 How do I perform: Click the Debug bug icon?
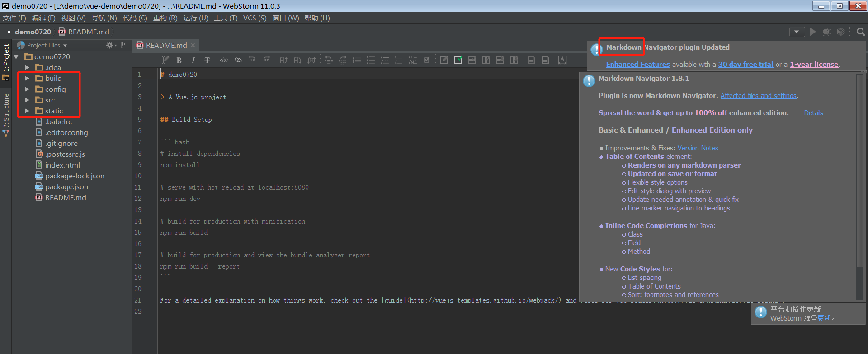pos(826,32)
